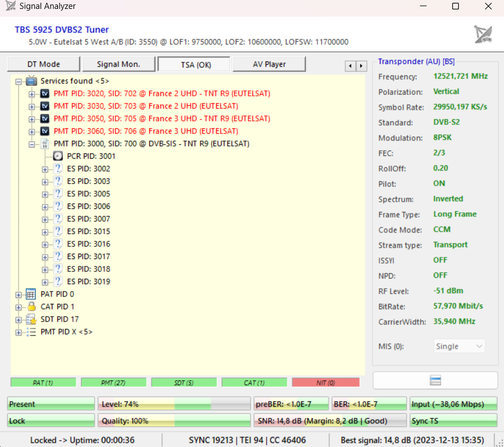Click BitRate value 57,970 Mbit/s
Viewport: 504px width, 447px height.
pos(458,306)
